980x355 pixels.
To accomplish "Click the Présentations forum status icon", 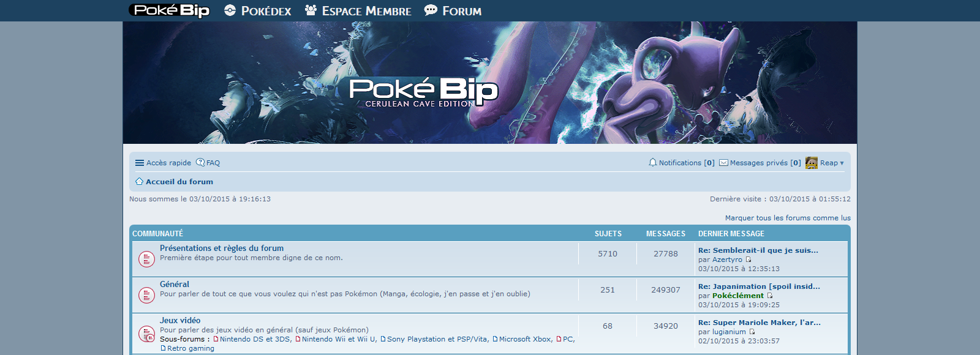I will [x=146, y=259].
